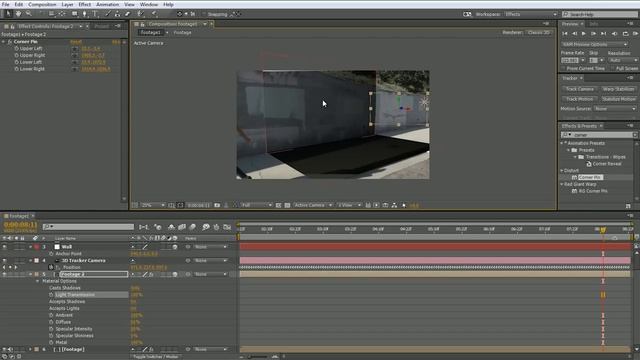Open the viewer magnification 25% dropdown
Image resolution: width=640 pixels, height=360 pixels.
(x=153, y=205)
